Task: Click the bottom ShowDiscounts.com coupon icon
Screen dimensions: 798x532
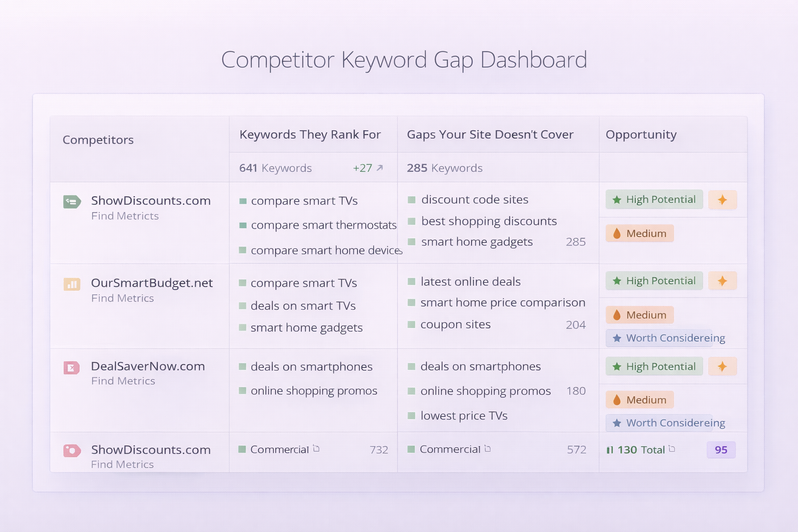Action: pos(71,450)
